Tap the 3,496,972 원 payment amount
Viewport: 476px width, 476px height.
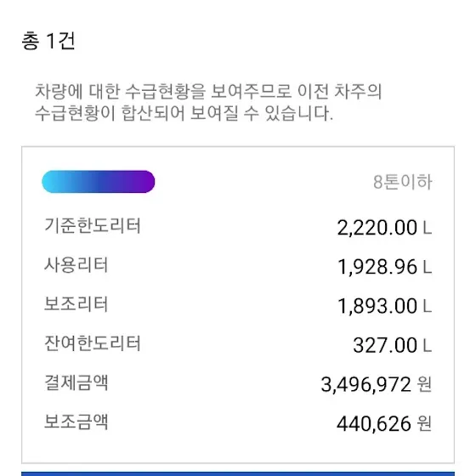click(x=376, y=384)
